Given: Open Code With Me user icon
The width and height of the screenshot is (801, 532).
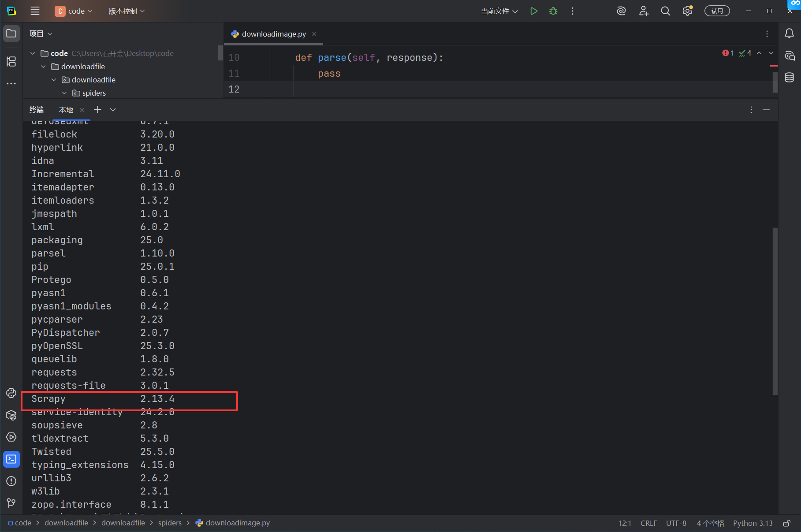Looking at the screenshot, I should (x=644, y=11).
